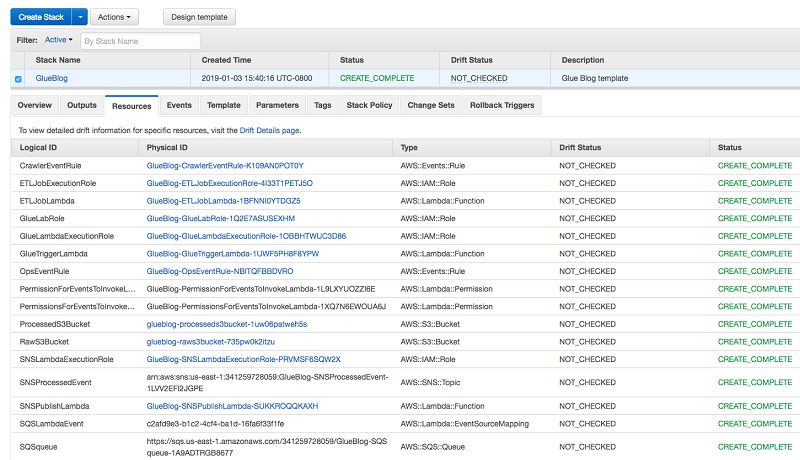Toggle the GlueBlog stack checkbox

pos(18,78)
